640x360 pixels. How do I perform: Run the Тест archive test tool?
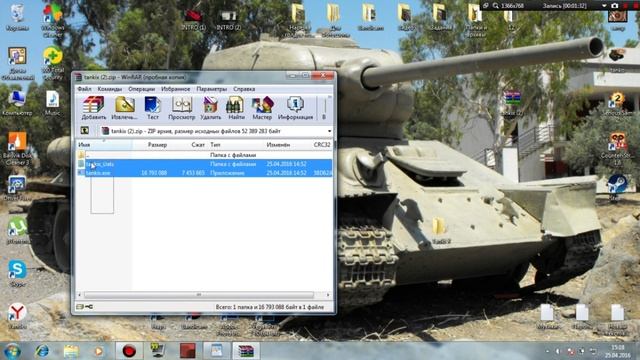pyautogui.click(x=153, y=108)
